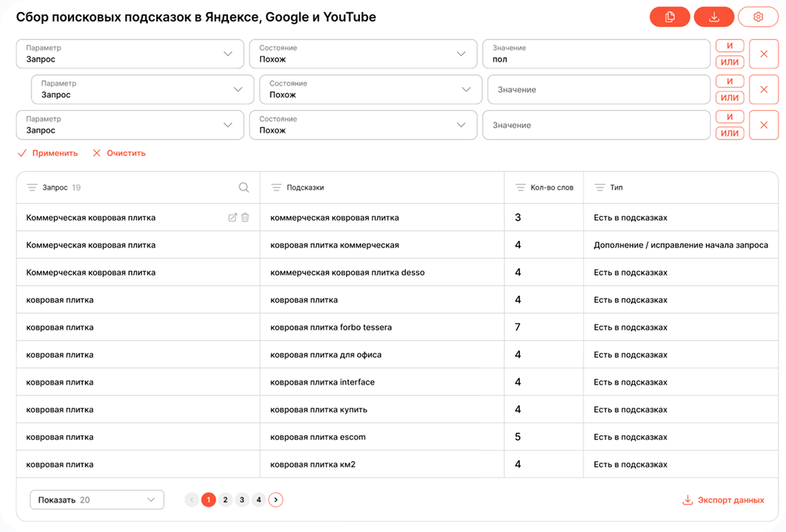This screenshot has height=532, width=786.
Task: Select ИЛИ operator in first filter row
Action: [x=729, y=62]
